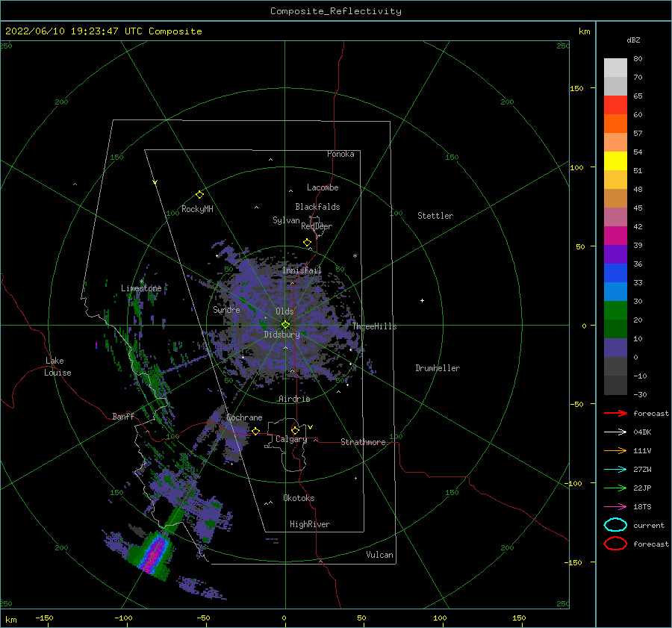
Task: Click the dBZ legend heading
Action: click(x=633, y=40)
